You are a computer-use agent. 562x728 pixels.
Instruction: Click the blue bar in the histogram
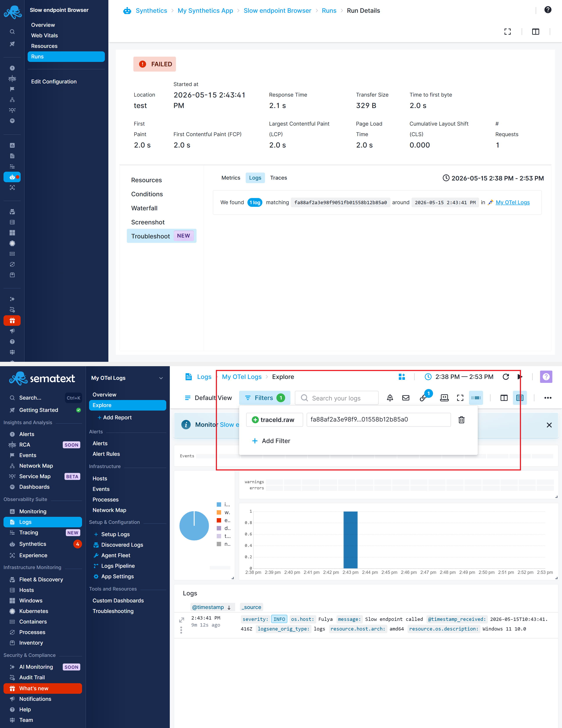(x=350, y=540)
